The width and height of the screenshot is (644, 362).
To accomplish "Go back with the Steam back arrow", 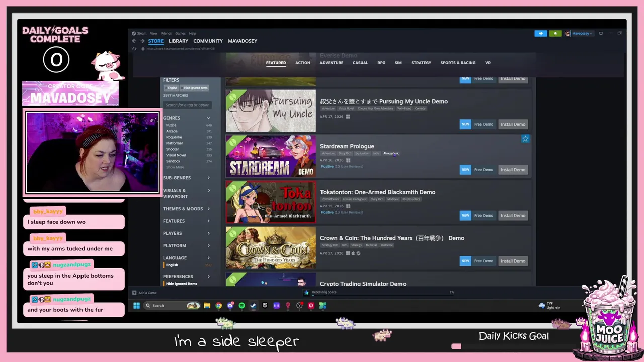I will (134, 41).
